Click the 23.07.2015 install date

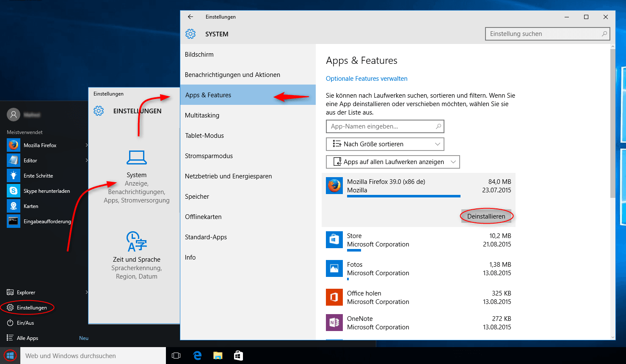click(496, 190)
